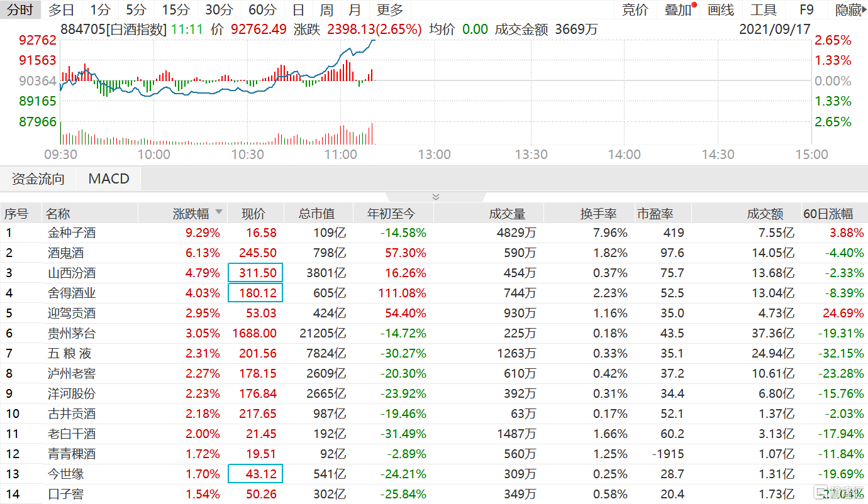
Task: Select the 古井贡酒 stock row
Action: [434, 414]
